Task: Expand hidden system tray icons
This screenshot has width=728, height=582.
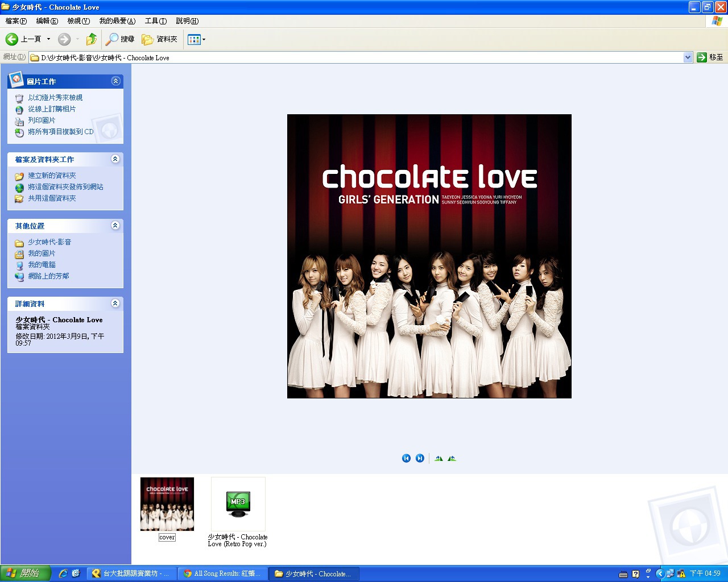Action: (x=660, y=573)
